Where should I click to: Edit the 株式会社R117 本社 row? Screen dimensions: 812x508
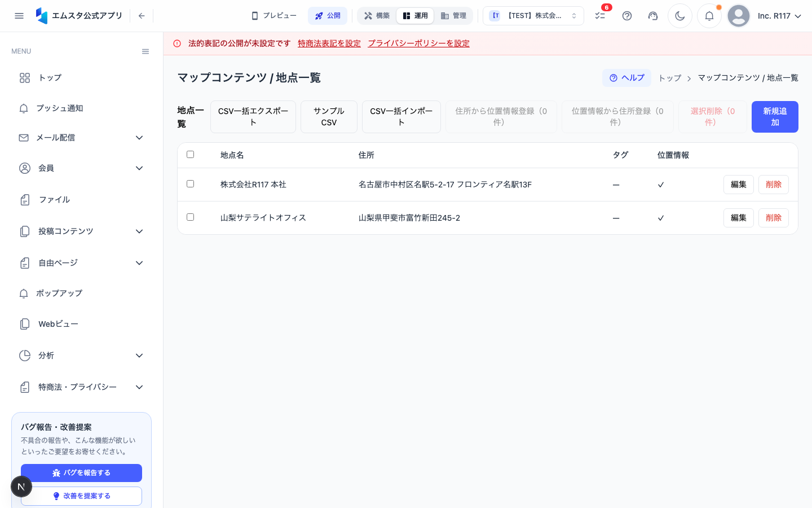tap(739, 185)
